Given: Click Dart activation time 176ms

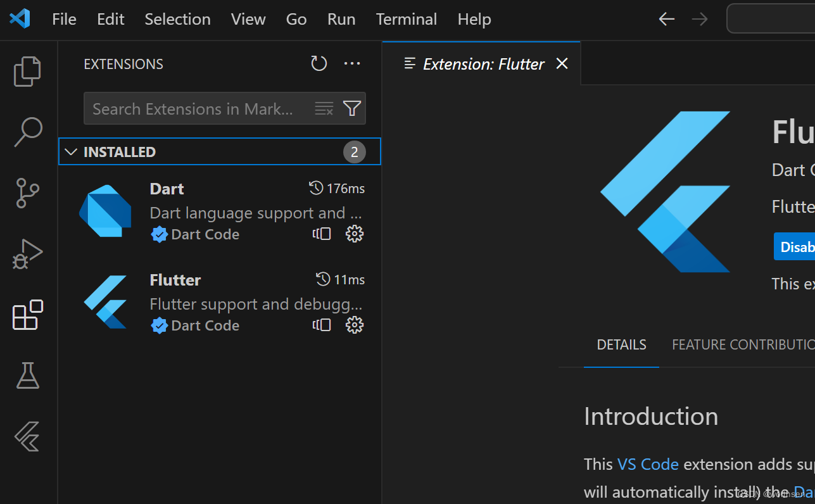Looking at the screenshot, I should coord(337,188).
